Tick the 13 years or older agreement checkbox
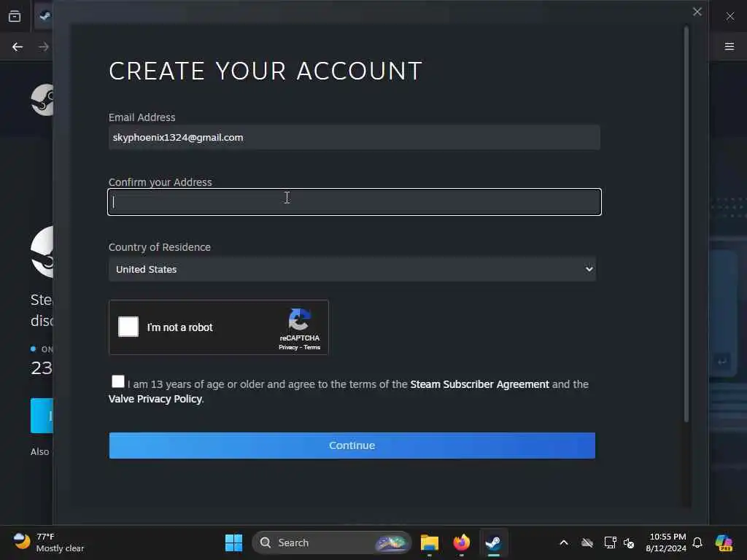This screenshot has width=747, height=560. [117, 381]
